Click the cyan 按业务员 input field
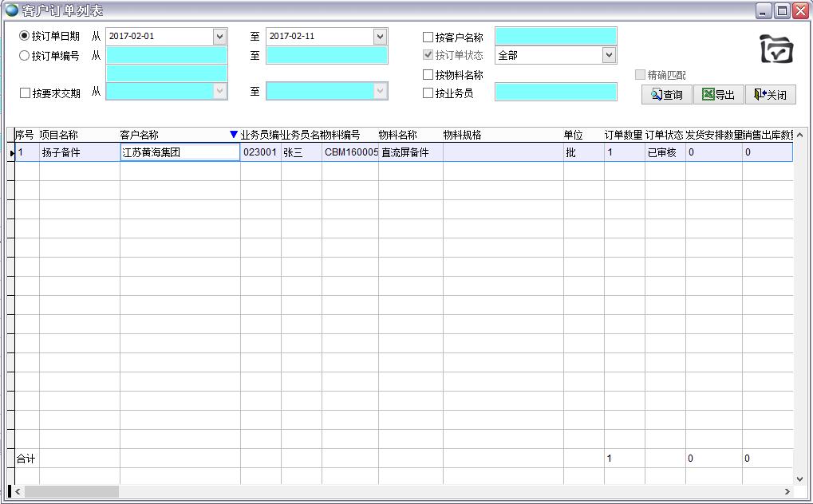This screenshot has width=813, height=504. coord(555,91)
